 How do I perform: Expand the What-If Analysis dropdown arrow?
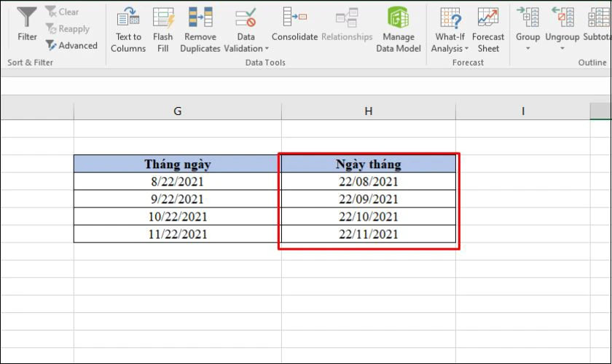click(466, 49)
